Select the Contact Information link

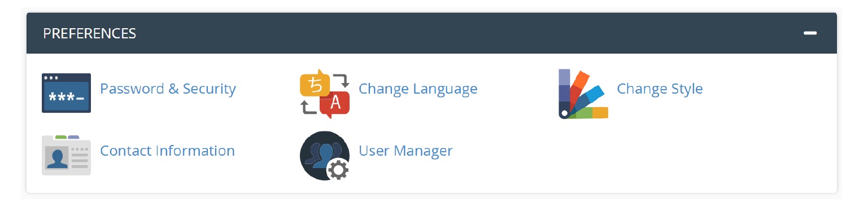click(167, 151)
